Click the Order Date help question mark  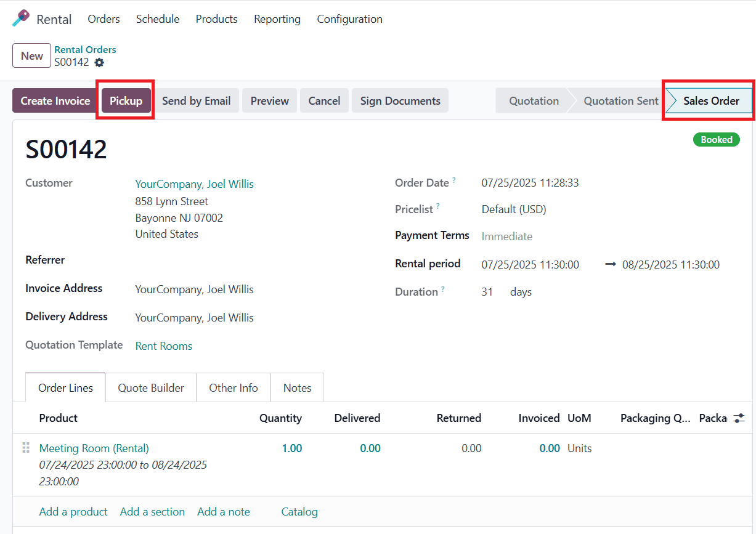point(454,180)
